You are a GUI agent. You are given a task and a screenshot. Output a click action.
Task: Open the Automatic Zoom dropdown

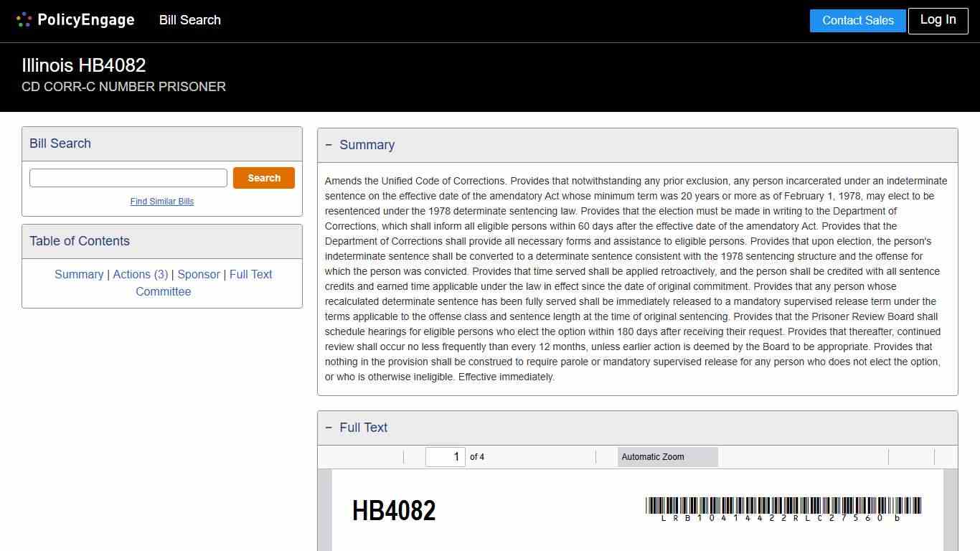coord(667,457)
